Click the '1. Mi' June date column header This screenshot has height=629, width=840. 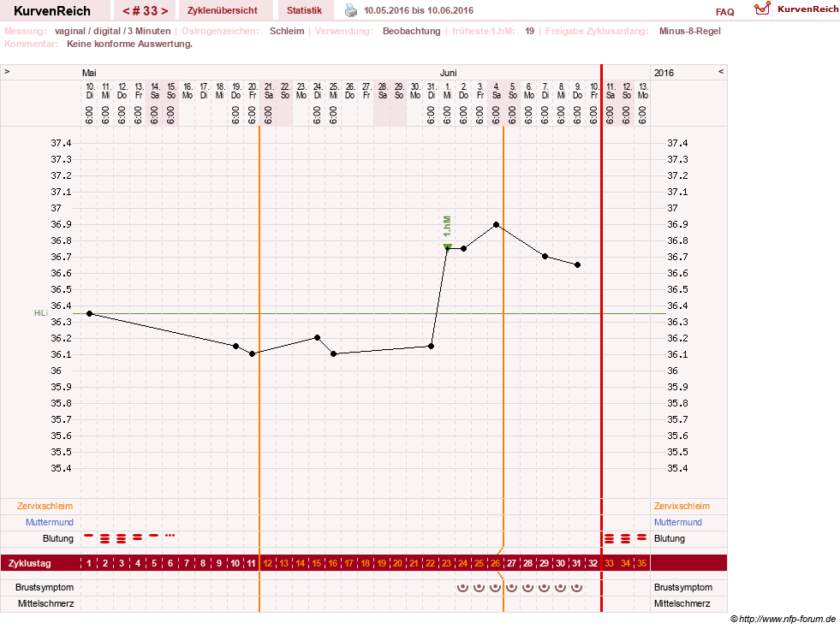pyautogui.click(x=447, y=91)
